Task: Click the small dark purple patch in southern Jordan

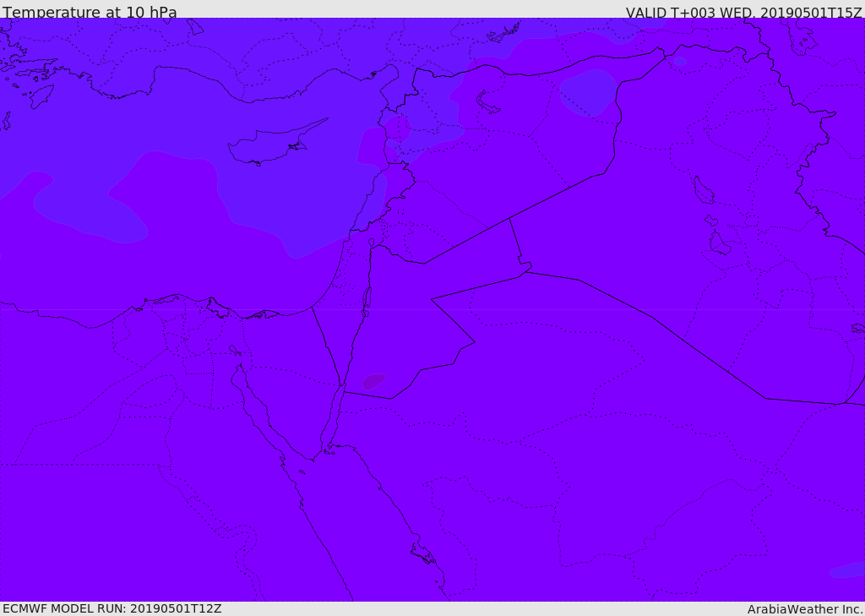Action: coord(373,381)
